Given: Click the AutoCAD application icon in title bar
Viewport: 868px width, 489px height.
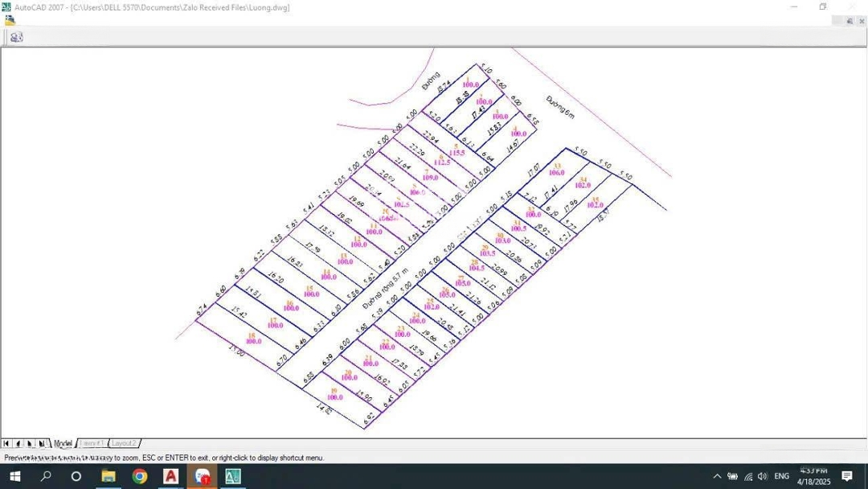Looking at the screenshot, I should (6, 7).
